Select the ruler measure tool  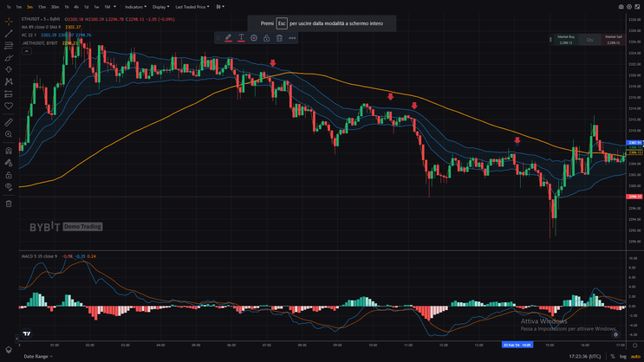(x=9, y=122)
